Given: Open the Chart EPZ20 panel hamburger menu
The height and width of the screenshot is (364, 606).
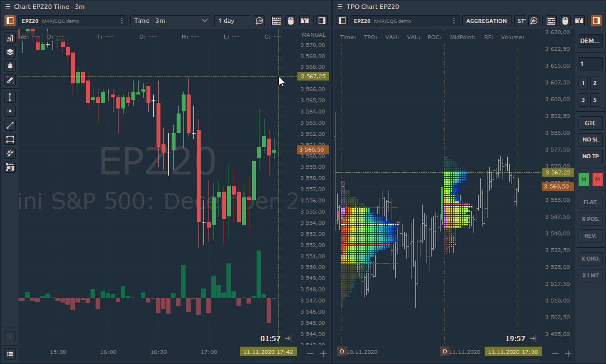Looking at the screenshot, I should point(8,7).
